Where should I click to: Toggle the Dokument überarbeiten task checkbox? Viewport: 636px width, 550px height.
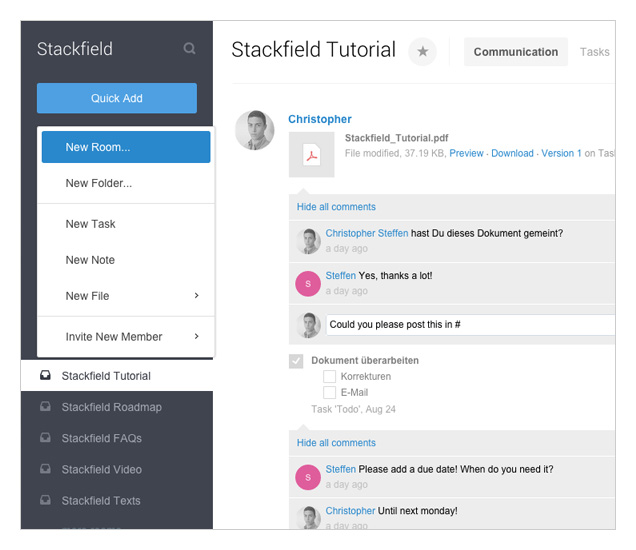[x=296, y=361]
